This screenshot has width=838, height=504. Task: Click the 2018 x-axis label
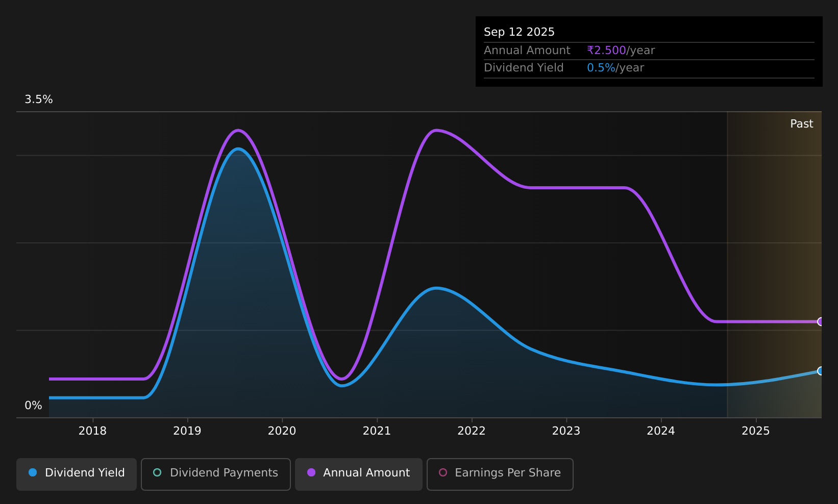click(x=92, y=431)
